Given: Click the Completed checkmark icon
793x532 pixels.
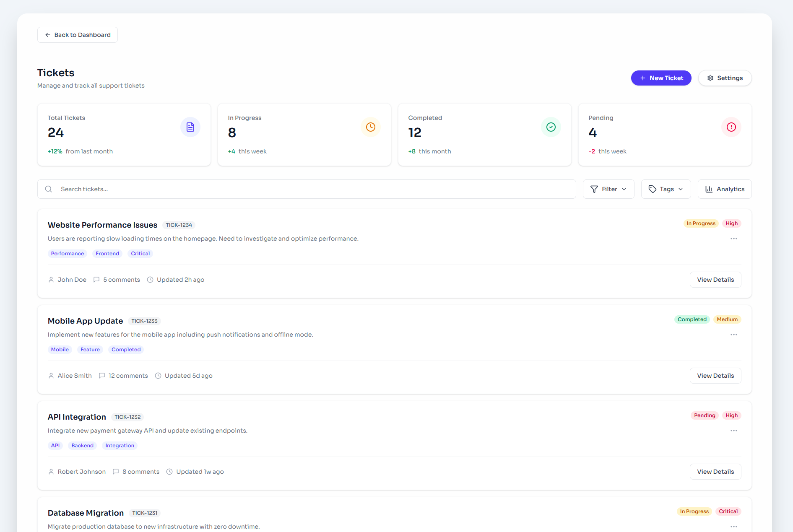Looking at the screenshot, I should (x=551, y=127).
